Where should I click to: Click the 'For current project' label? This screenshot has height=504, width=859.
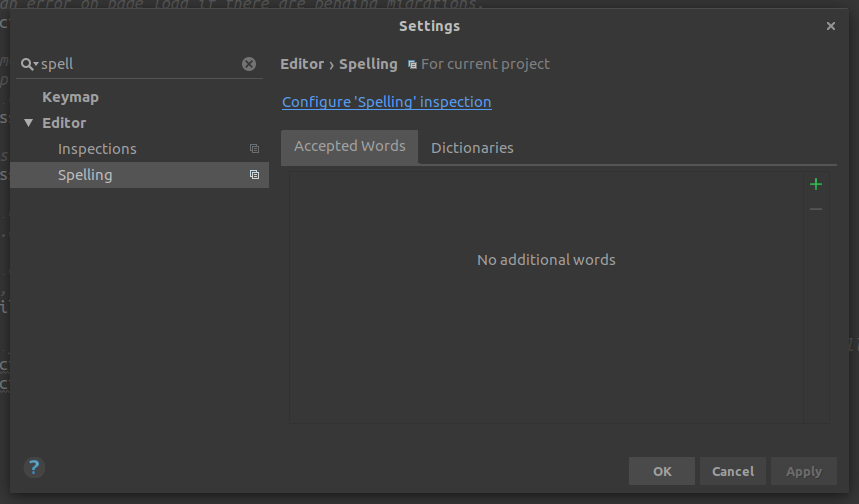pyautogui.click(x=485, y=64)
